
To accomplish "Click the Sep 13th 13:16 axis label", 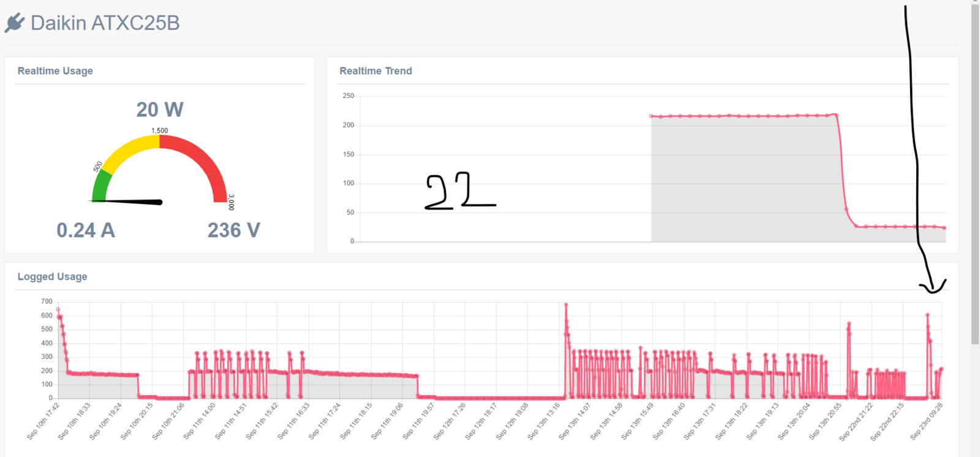I will [544, 421].
